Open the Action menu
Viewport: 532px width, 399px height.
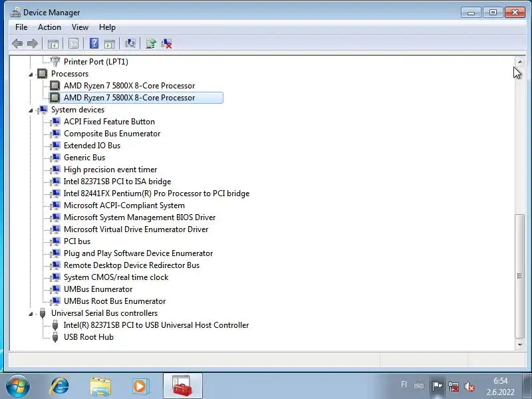pos(49,27)
